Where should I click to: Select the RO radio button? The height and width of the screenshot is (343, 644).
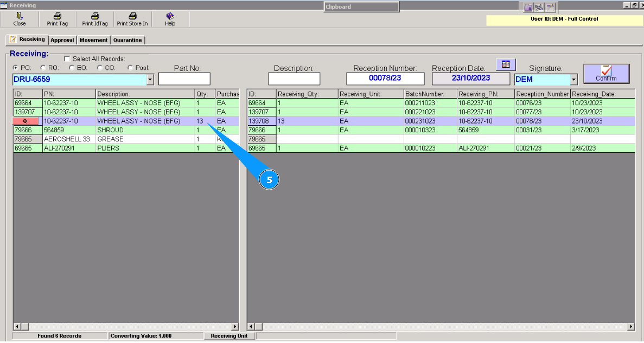[x=43, y=68]
